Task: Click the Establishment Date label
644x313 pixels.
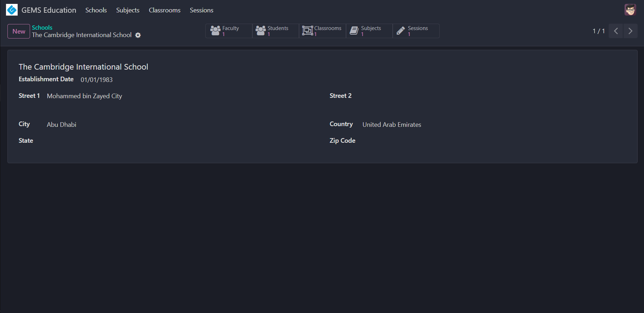Action: [46, 79]
